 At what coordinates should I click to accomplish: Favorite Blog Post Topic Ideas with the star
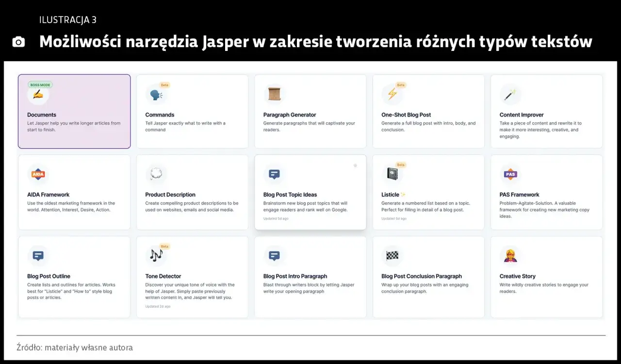tap(355, 166)
